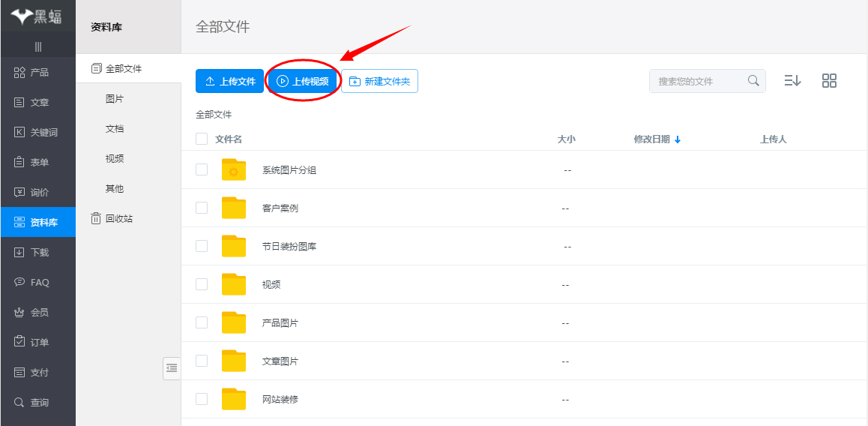Toggle the select-all files checkbox
This screenshot has width=868, height=426.
click(x=202, y=139)
